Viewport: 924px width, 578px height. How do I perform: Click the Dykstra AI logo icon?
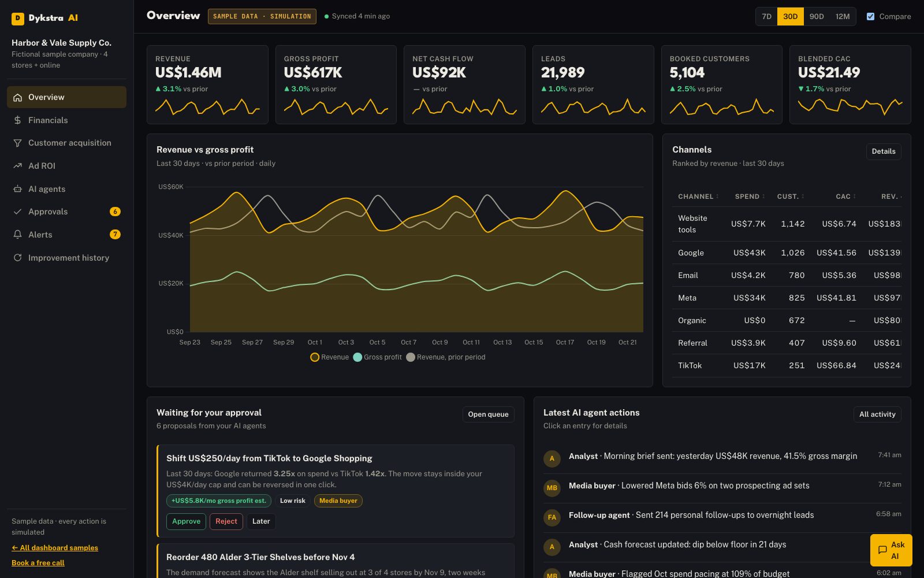[18, 18]
